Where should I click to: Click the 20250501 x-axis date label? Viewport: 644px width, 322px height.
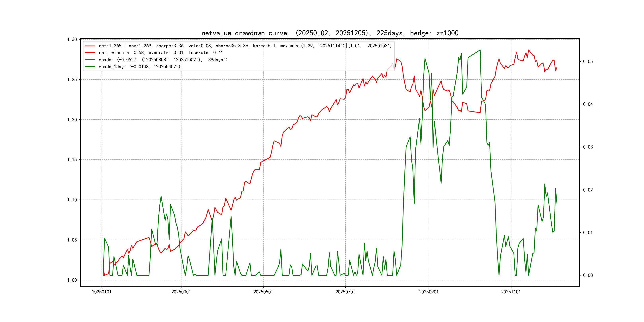263,292
